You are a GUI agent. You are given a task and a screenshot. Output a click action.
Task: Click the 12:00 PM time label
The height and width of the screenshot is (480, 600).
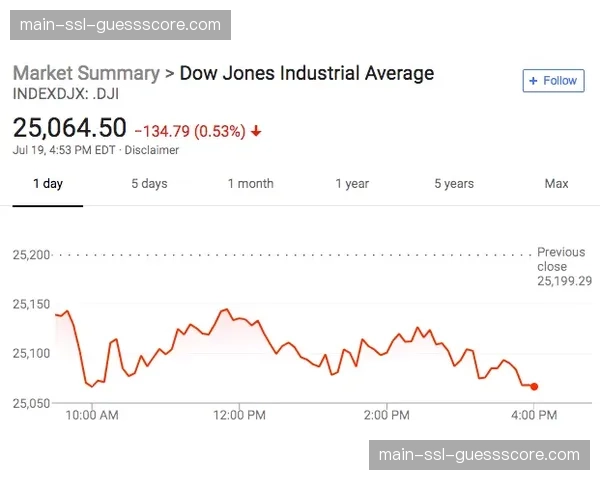pyautogui.click(x=240, y=414)
